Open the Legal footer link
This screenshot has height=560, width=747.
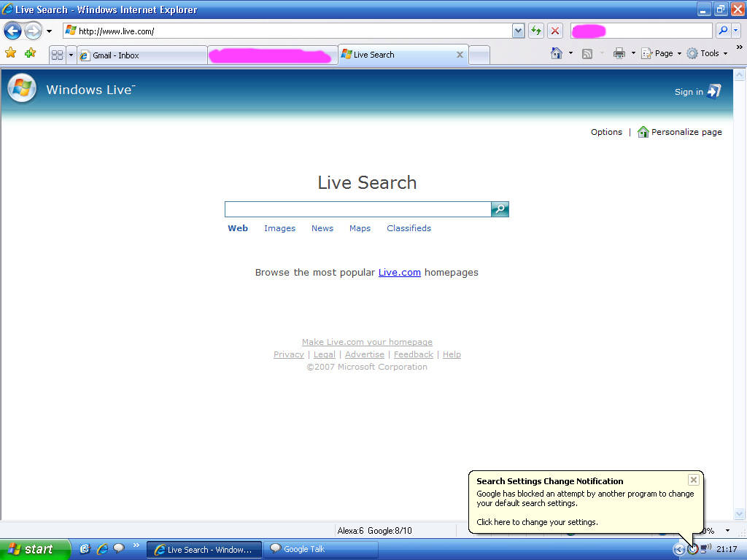tap(325, 354)
